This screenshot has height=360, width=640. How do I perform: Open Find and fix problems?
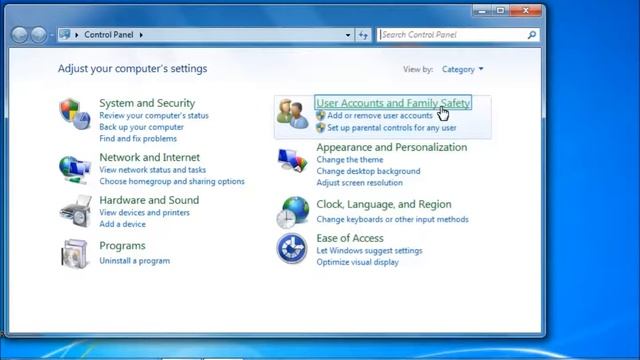tap(138, 138)
